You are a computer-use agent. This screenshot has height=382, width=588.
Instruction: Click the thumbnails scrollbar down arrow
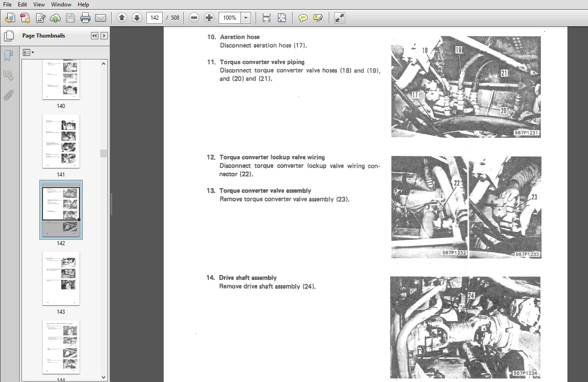pyautogui.click(x=104, y=377)
